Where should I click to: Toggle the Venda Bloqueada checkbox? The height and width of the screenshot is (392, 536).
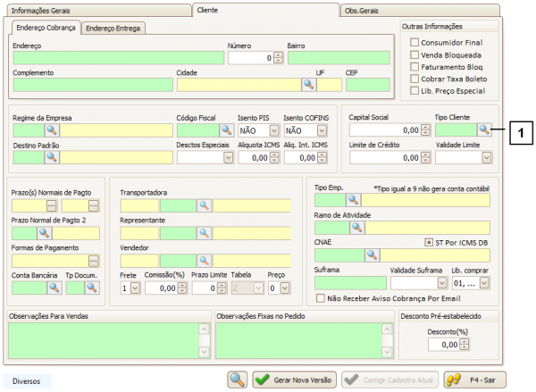(415, 54)
